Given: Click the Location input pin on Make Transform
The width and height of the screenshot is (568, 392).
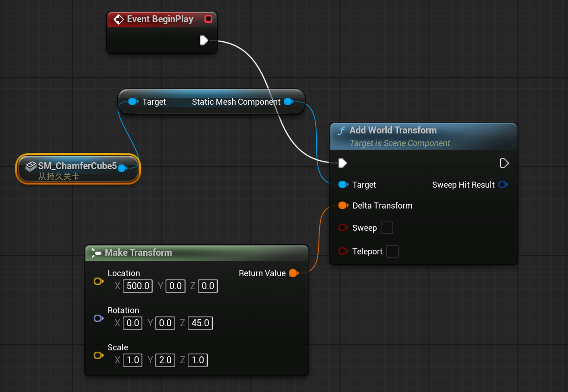Looking at the screenshot, I should [x=98, y=281].
